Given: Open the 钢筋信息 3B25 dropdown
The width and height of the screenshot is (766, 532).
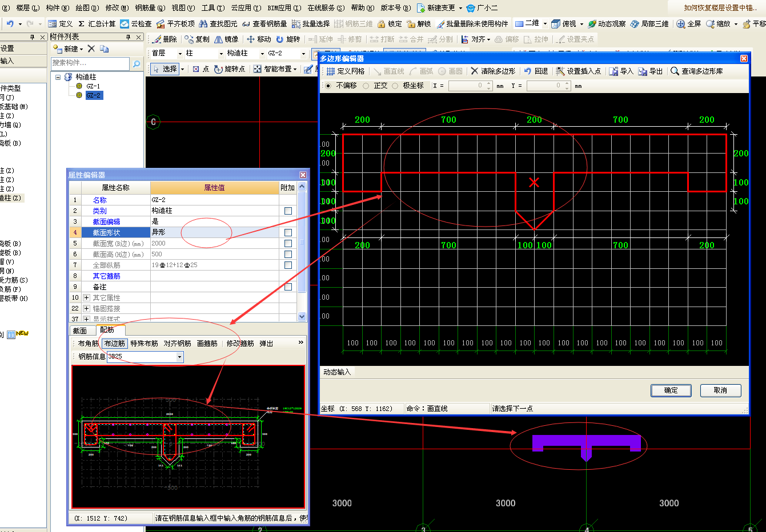Looking at the screenshot, I should point(179,357).
